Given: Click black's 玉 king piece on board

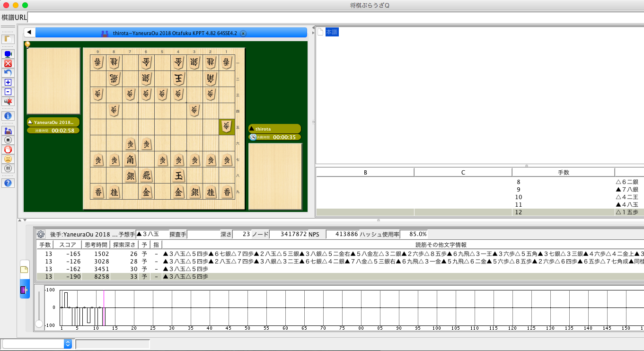Looking at the screenshot, I should click(x=178, y=176).
